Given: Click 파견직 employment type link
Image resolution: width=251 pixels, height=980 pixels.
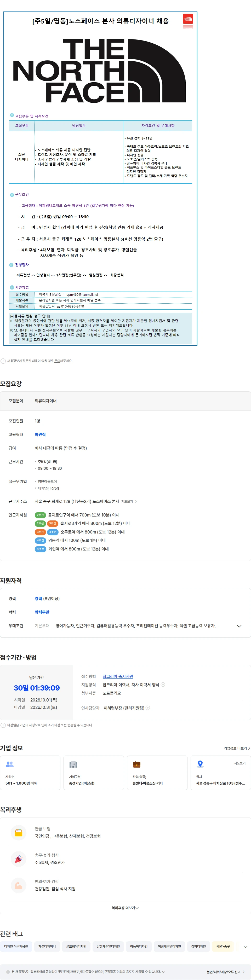Looking at the screenshot, I should pyautogui.click(x=40, y=434).
